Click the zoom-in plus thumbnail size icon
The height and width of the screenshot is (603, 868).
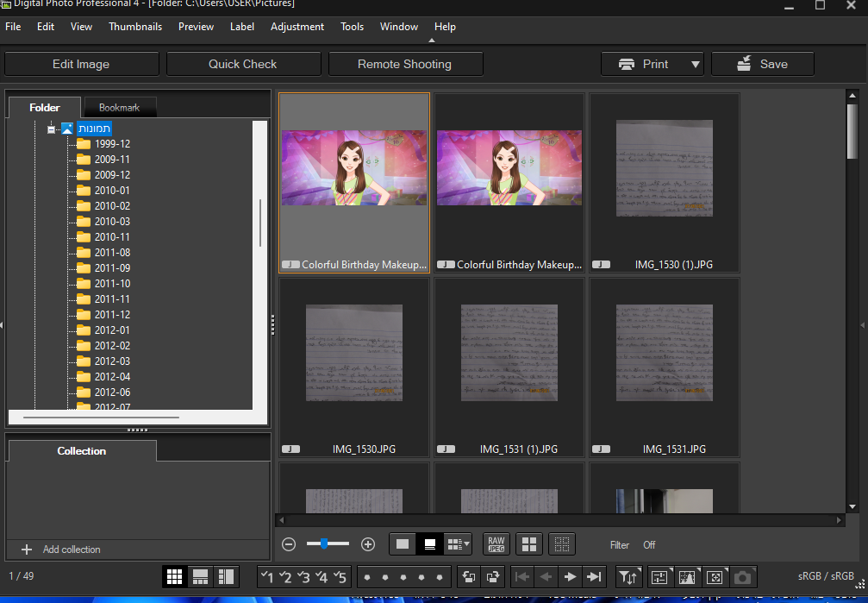[x=368, y=544]
